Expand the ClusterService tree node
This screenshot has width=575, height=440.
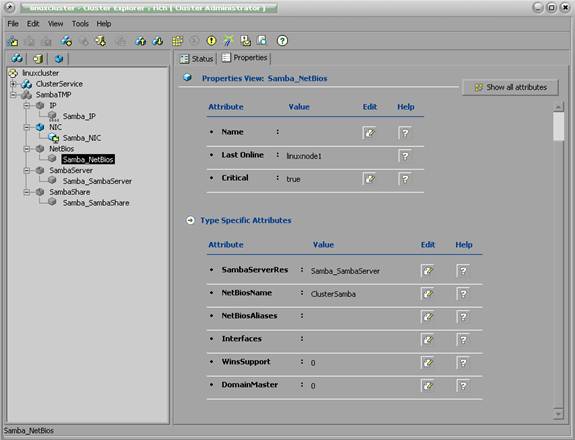(x=13, y=84)
